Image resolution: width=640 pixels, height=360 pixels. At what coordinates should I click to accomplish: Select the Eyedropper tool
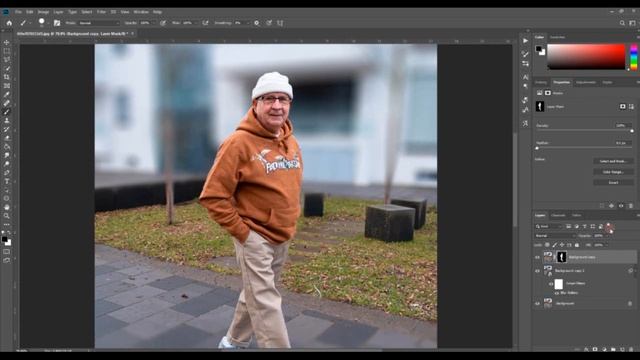click(7, 94)
